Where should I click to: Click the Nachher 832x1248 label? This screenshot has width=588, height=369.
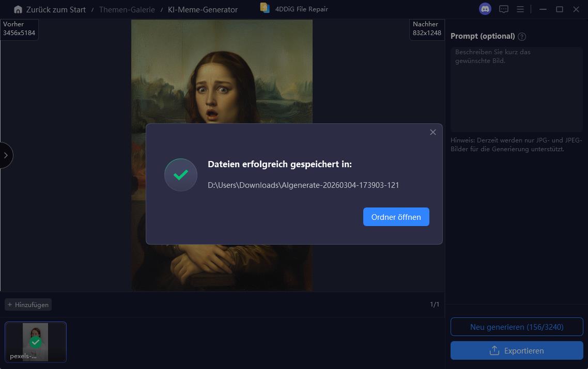[x=427, y=28]
